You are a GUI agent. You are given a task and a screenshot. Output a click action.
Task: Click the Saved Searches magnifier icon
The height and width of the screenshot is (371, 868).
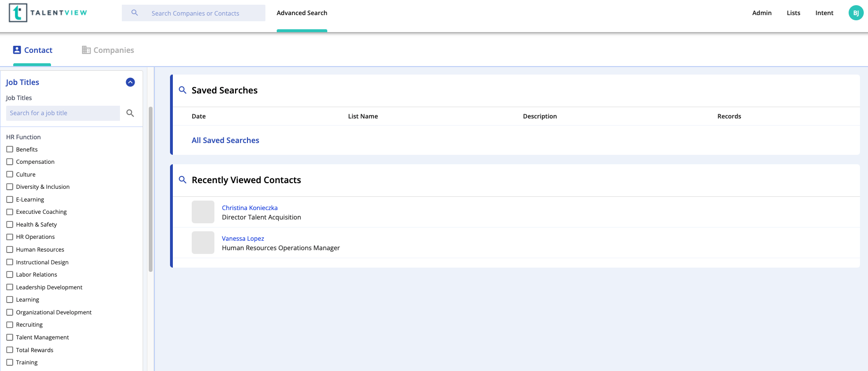coord(182,90)
